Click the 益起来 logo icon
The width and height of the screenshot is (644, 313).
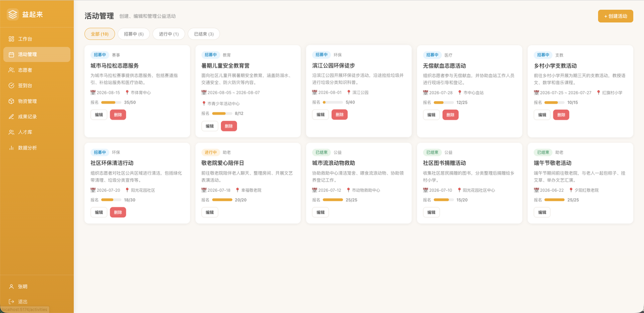[x=13, y=15]
